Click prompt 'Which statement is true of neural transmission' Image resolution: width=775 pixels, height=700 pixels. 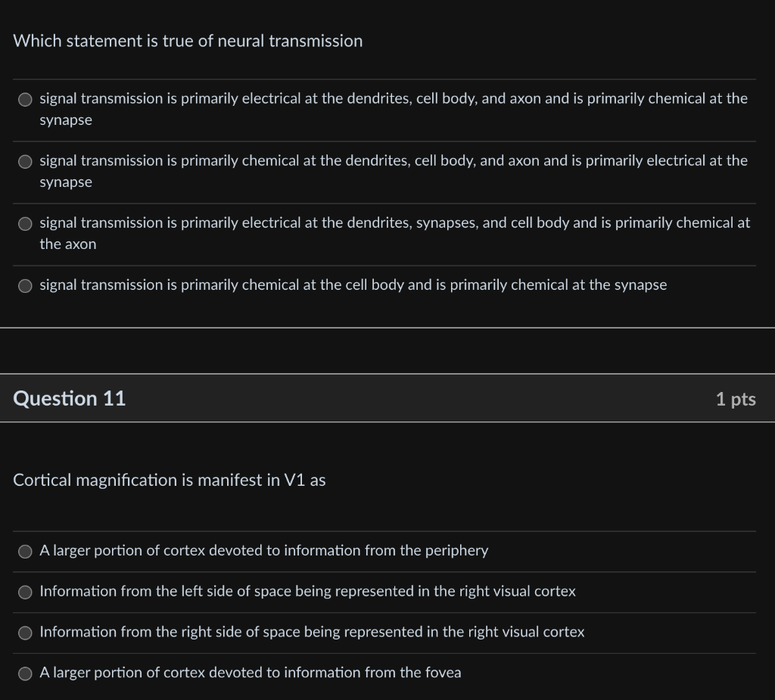[188, 41]
